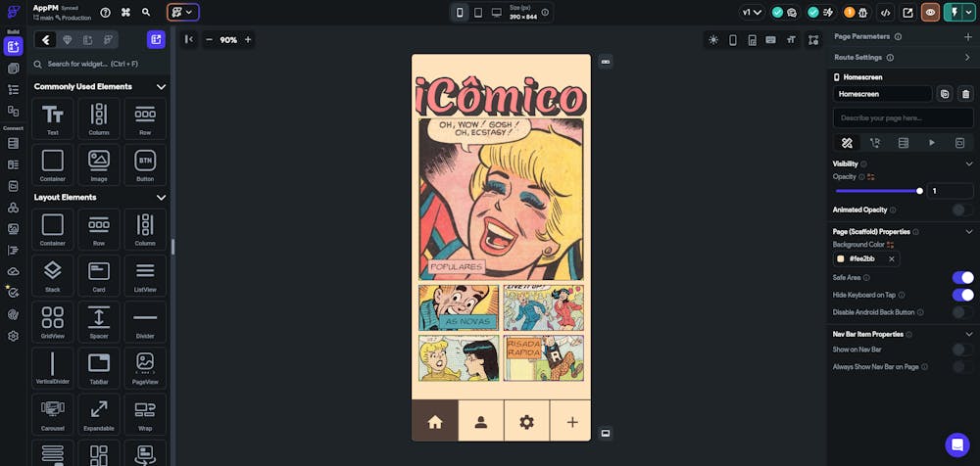The height and width of the screenshot is (466, 980).
Task: Select the PageView widget
Action: coord(145,368)
